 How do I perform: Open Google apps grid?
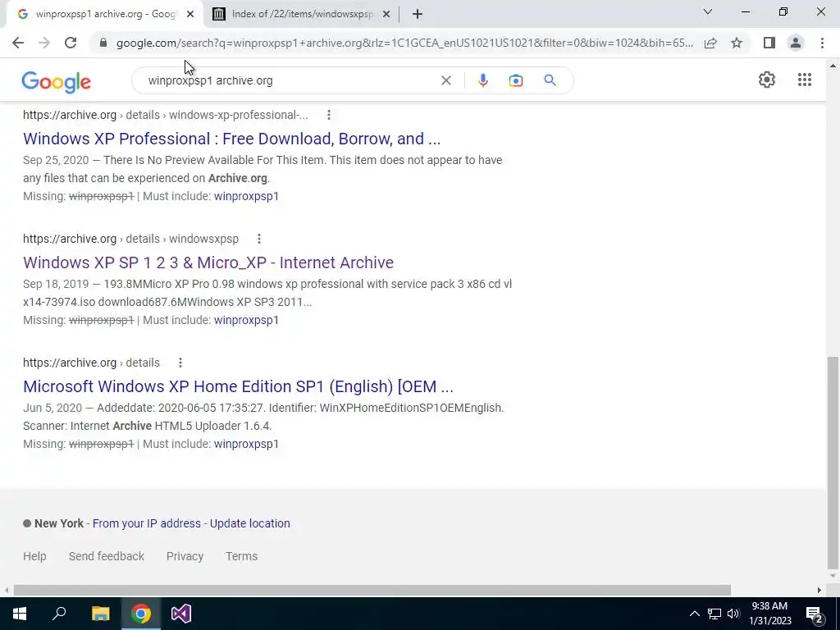pyautogui.click(x=804, y=80)
